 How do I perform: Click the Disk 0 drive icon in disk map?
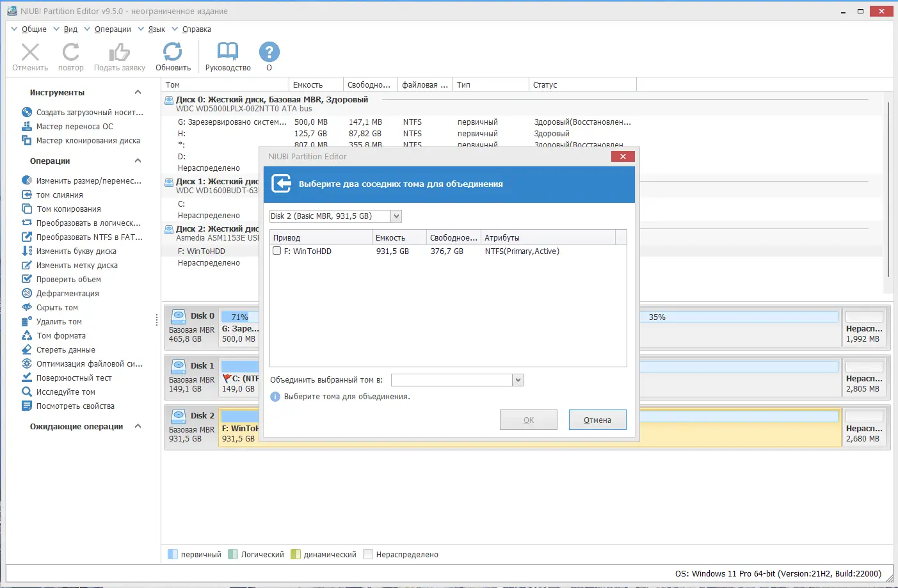[x=179, y=315]
